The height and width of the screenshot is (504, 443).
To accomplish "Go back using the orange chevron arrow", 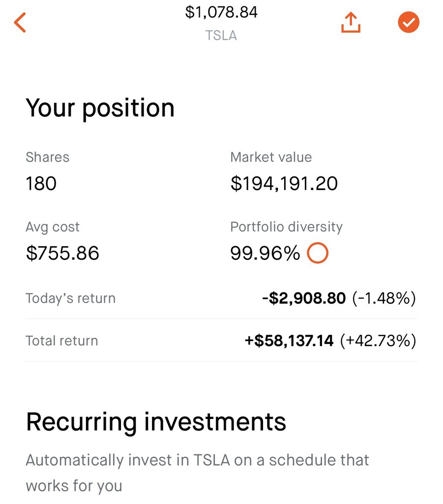I will (20, 23).
